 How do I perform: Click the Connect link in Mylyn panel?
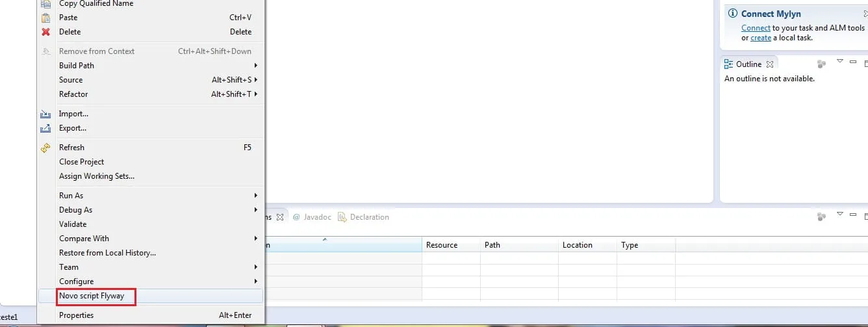[x=756, y=28]
